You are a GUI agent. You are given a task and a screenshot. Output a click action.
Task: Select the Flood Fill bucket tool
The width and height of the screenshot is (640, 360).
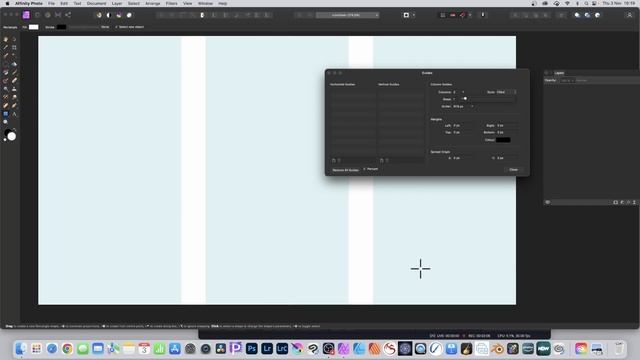[14, 64]
